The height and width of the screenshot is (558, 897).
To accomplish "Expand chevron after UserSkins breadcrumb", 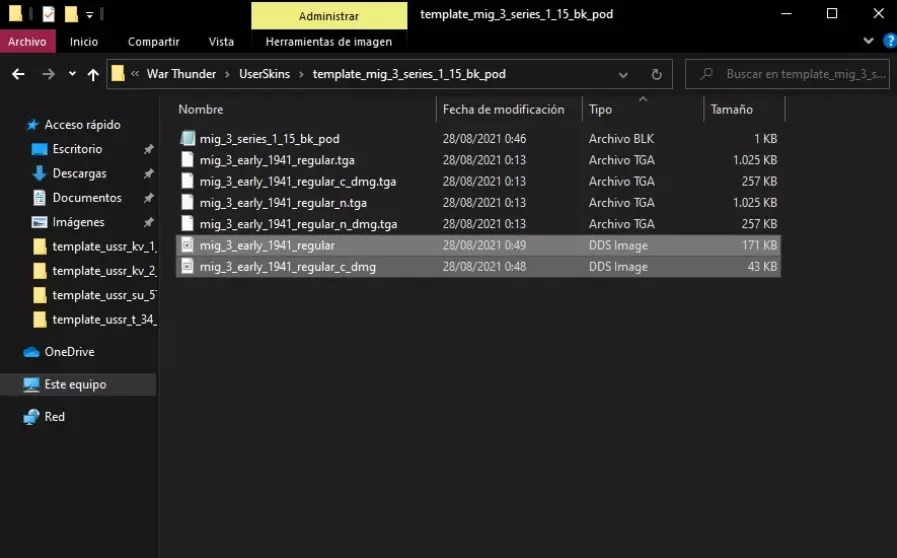I will click(301, 74).
